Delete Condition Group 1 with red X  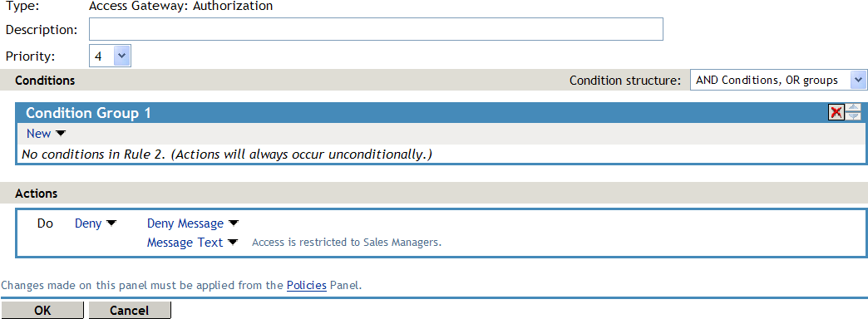point(836,113)
